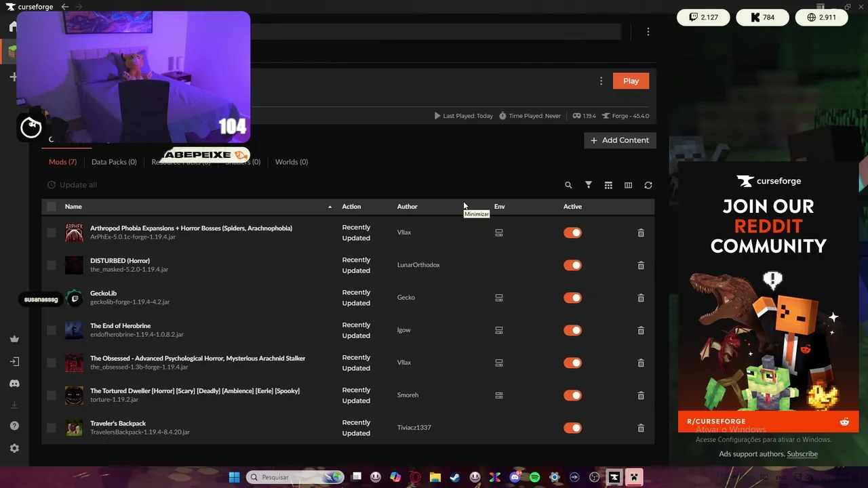Click the Vllax author of Arthropod Phobia
The width and height of the screenshot is (868, 488).
coord(404,232)
